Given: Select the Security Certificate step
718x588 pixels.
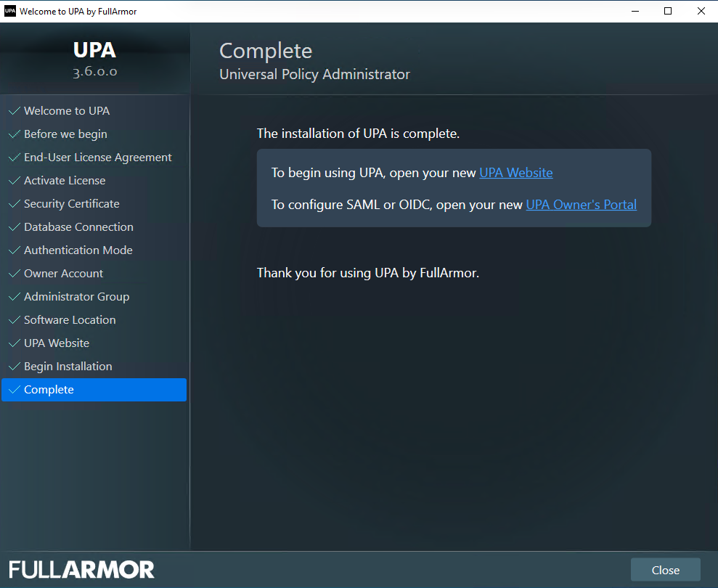Looking at the screenshot, I should [x=71, y=204].
